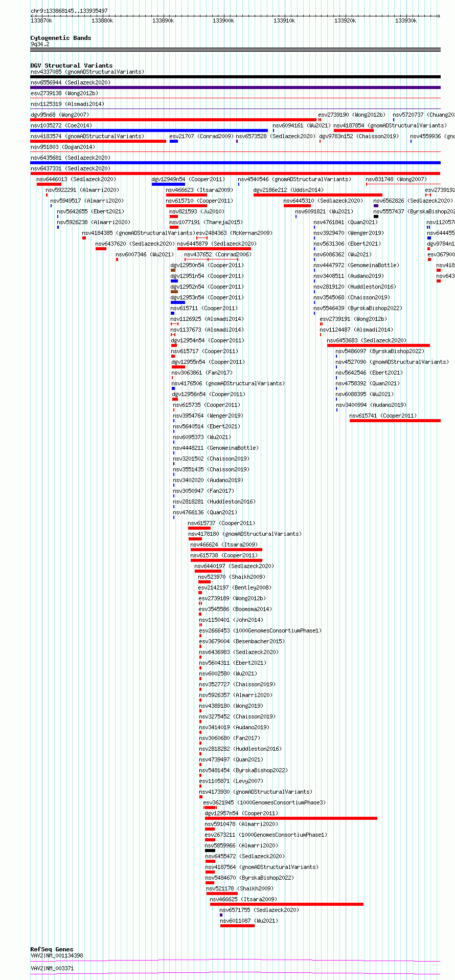This screenshot has height=980, width=455.
Task: Click the 133900k ruler tick label
Action: 223,20
